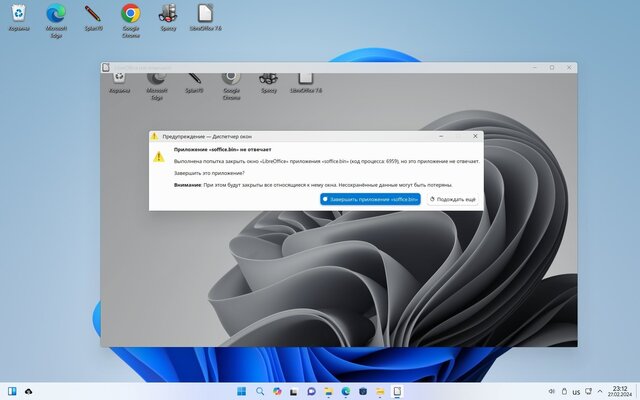Image resolution: width=640 pixels, height=400 pixels.
Task: Click the 'Подождать ещё' button
Action: click(x=452, y=199)
